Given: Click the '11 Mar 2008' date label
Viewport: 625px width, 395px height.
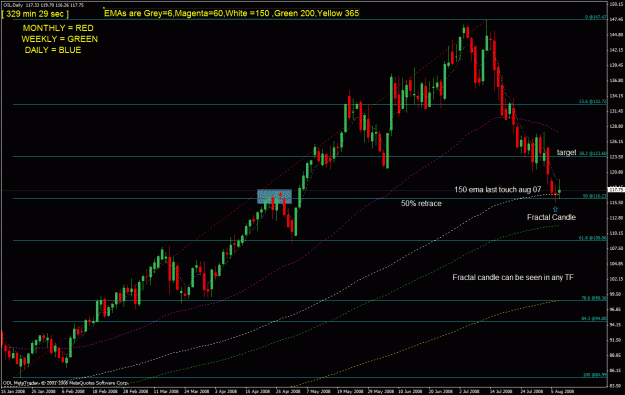Looking at the screenshot, I should click(x=166, y=391).
